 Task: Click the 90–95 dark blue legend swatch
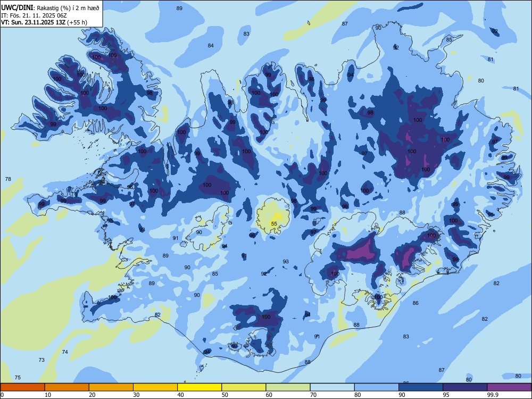click(x=421, y=387)
